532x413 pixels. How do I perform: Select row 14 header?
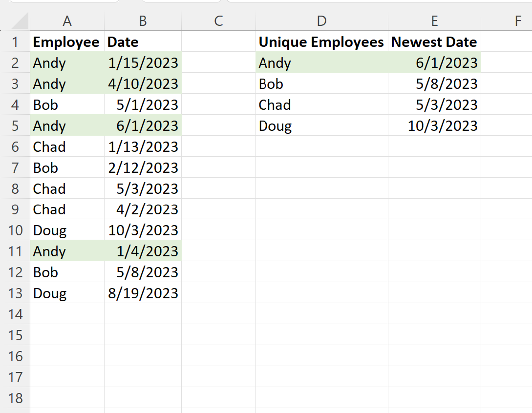click(15, 314)
